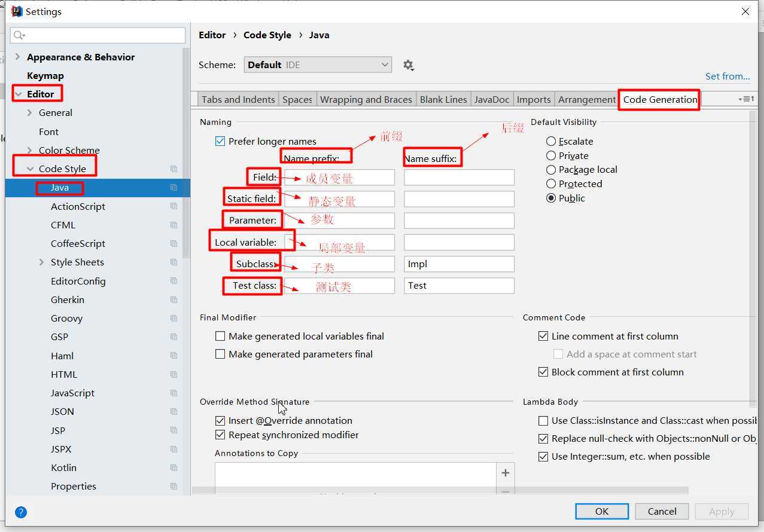Click the copy icon on the JavaScript row

[174, 393]
